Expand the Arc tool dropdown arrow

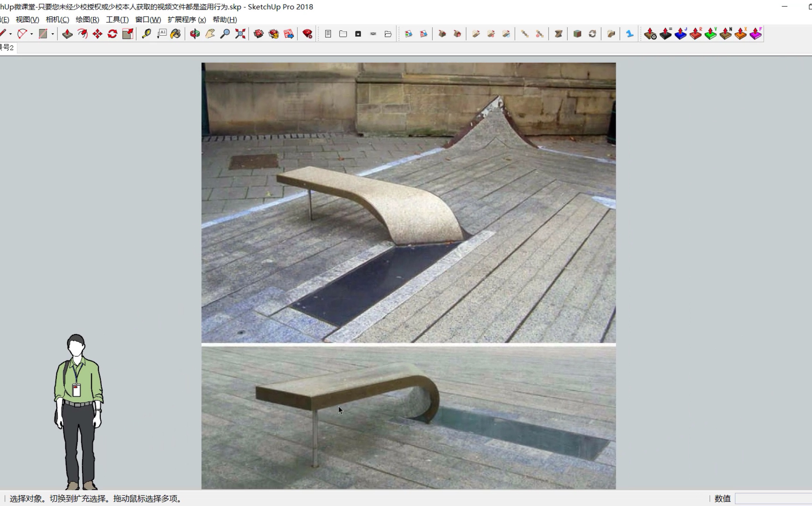point(31,34)
